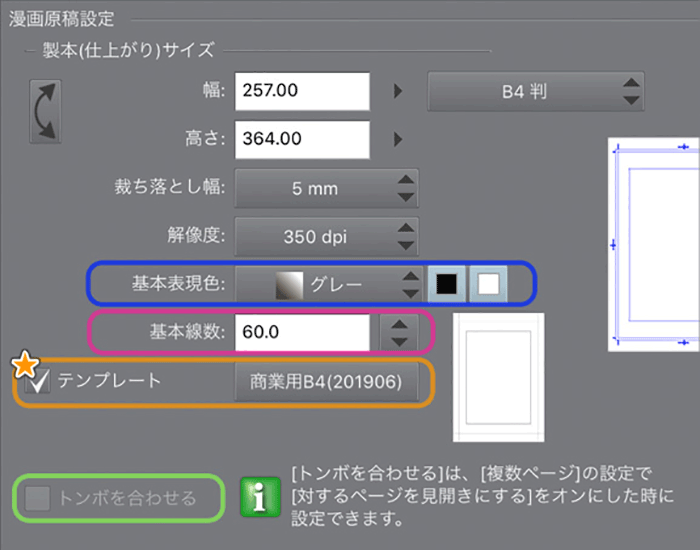Open the 解像度 350 dpi dropdown
The image size is (700, 550).
(x=326, y=237)
